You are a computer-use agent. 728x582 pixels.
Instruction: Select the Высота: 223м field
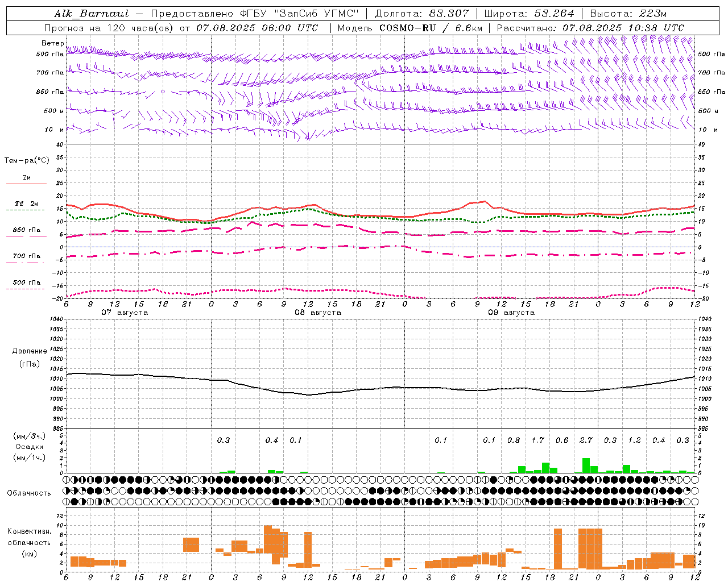(628, 14)
